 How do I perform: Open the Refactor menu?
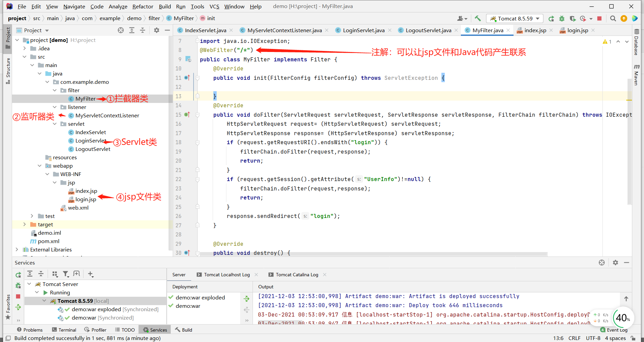[143, 6]
